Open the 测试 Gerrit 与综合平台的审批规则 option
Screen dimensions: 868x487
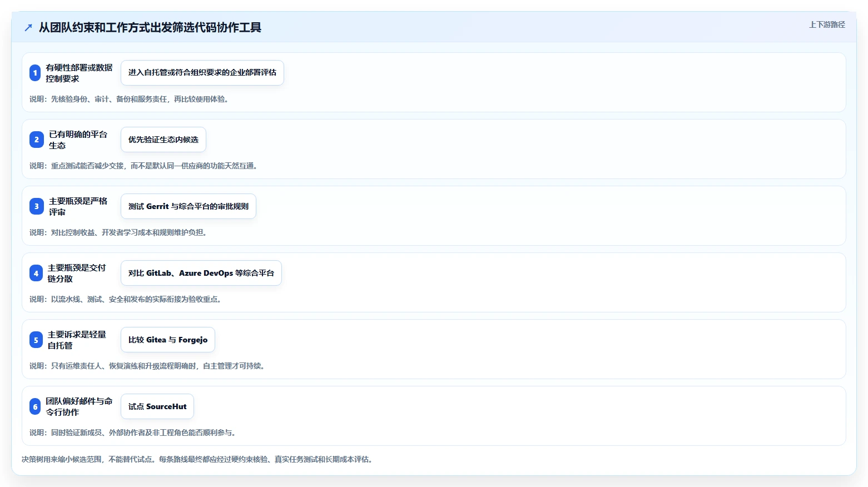pyautogui.click(x=189, y=206)
